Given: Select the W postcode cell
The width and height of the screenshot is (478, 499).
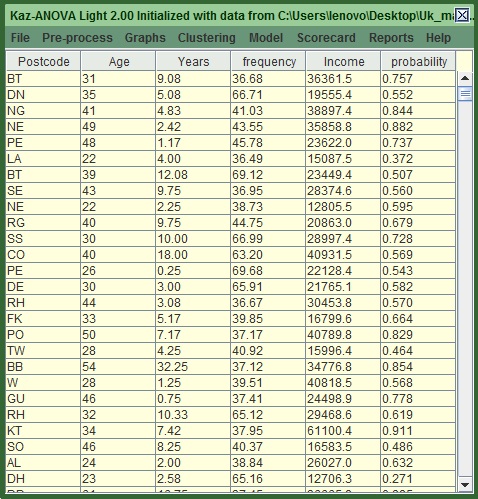Looking at the screenshot, I should point(43,383).
